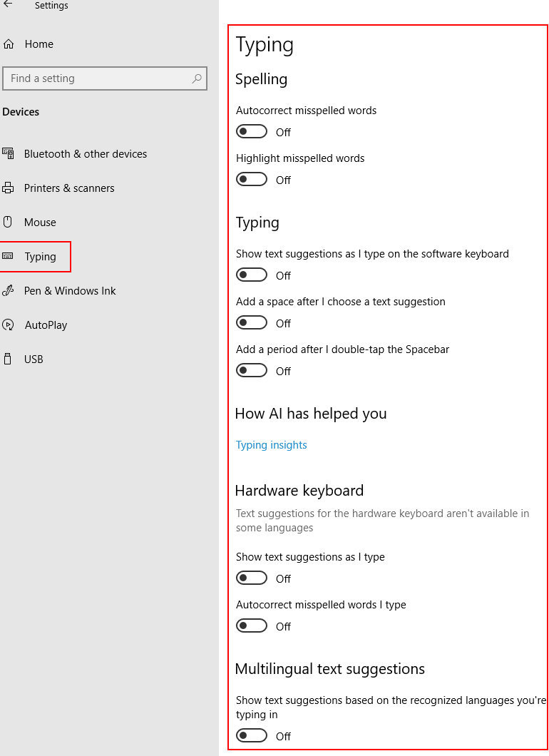Select the Bluetooth & other devices icon

point(10,153)
